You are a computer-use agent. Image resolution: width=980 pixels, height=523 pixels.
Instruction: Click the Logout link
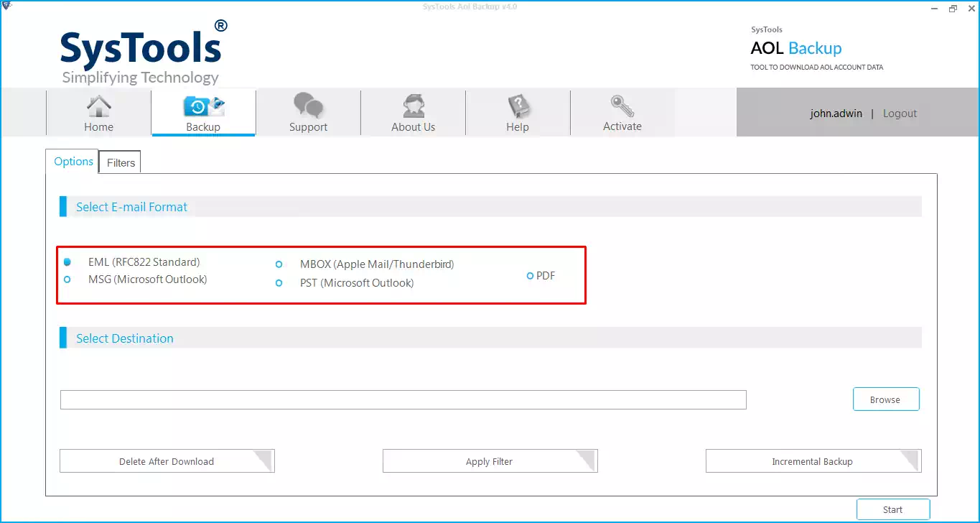click(x=900, y=114)
